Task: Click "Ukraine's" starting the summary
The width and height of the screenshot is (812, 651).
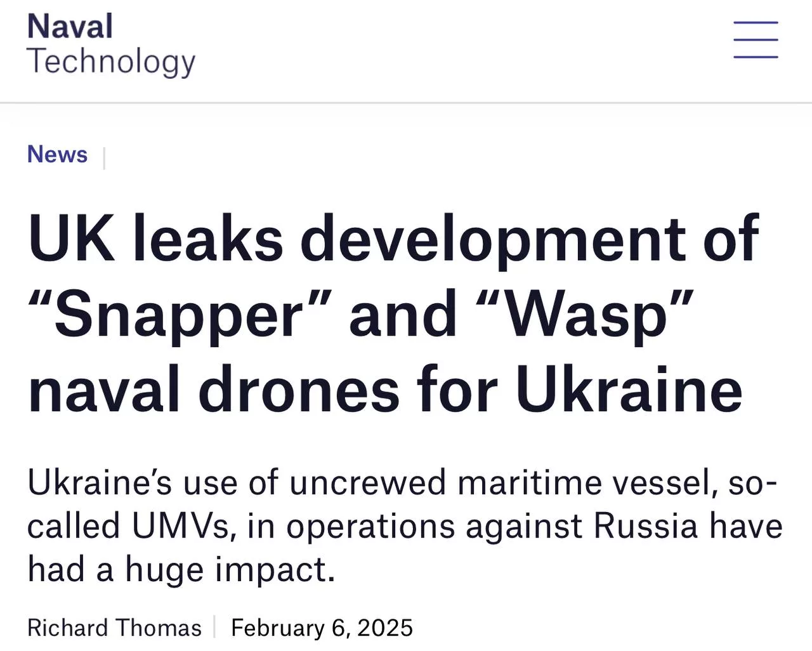Action: [x=100, y=483]
